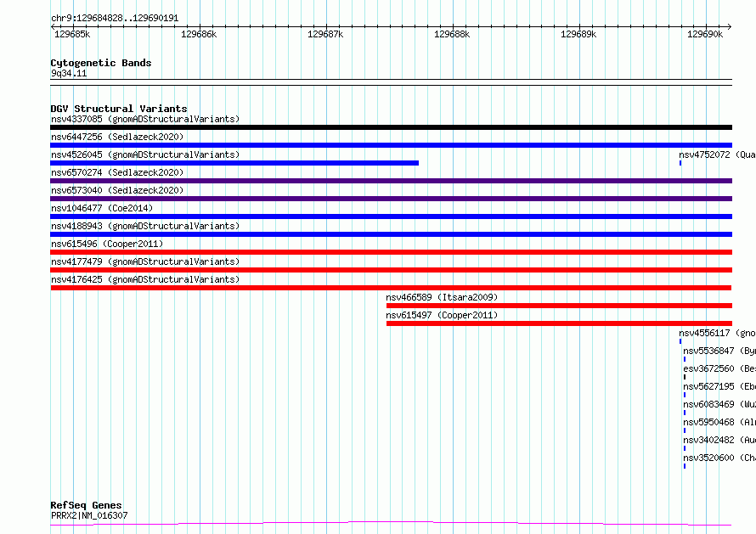Open the nsv6083469 variant label

point(719,404)
